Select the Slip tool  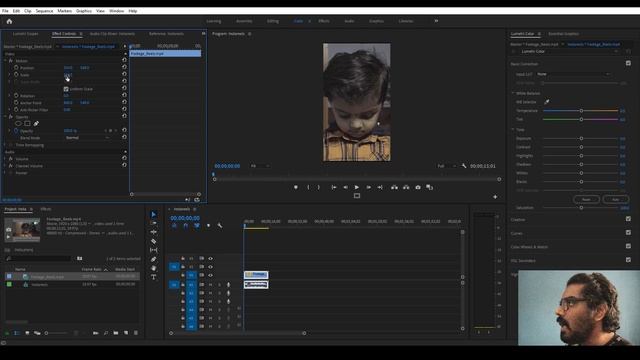pyautogui.click(x=153, y=250)
